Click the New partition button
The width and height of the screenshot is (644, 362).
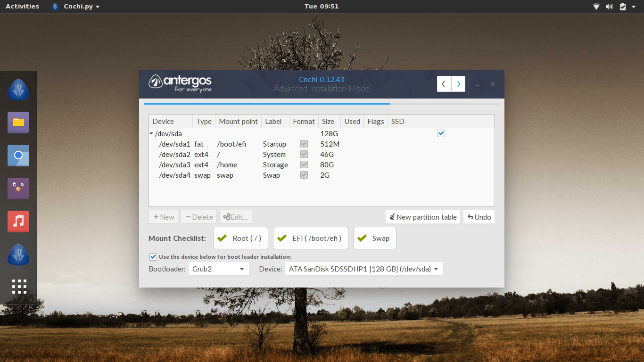coord(164,217)
